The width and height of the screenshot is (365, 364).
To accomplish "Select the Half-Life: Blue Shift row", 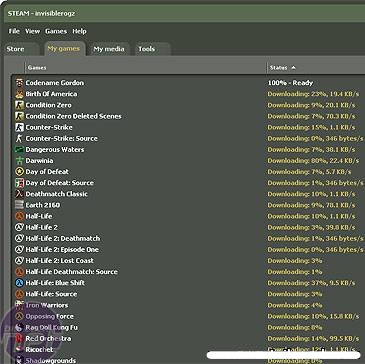I will click(x=189, y=283).
